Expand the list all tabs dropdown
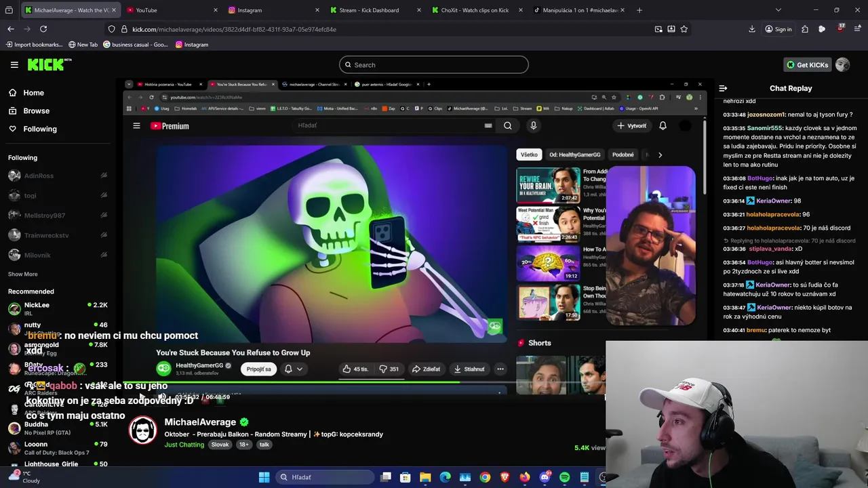This screenshot has height=488, width=868. [778, 10]
